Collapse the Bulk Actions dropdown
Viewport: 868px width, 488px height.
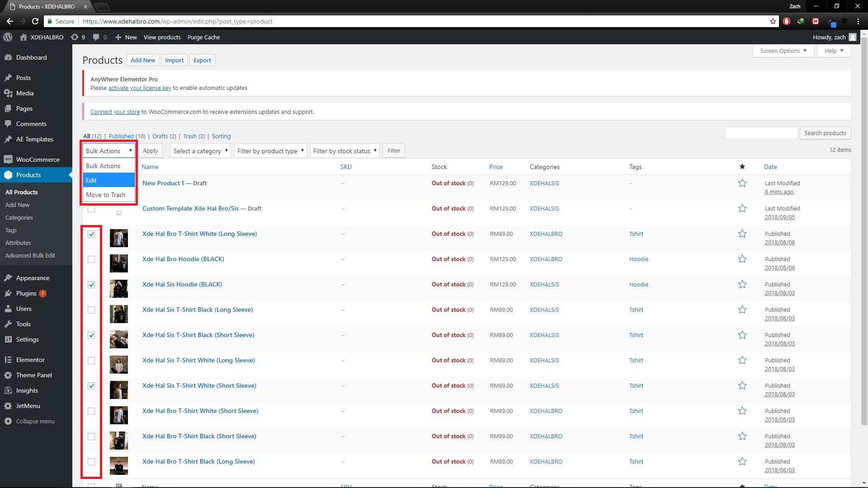pos(109,151)
